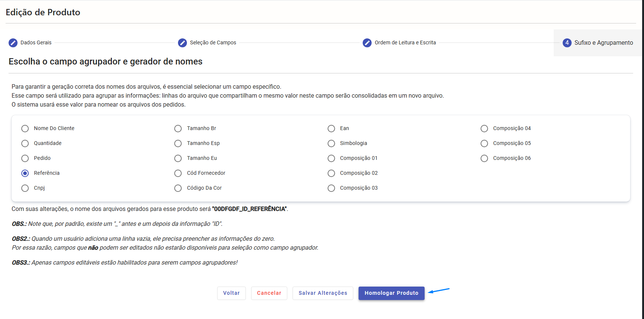Select Código Da Cor radio button
Viewport: 644px width, 319px height.
point(178,188)
